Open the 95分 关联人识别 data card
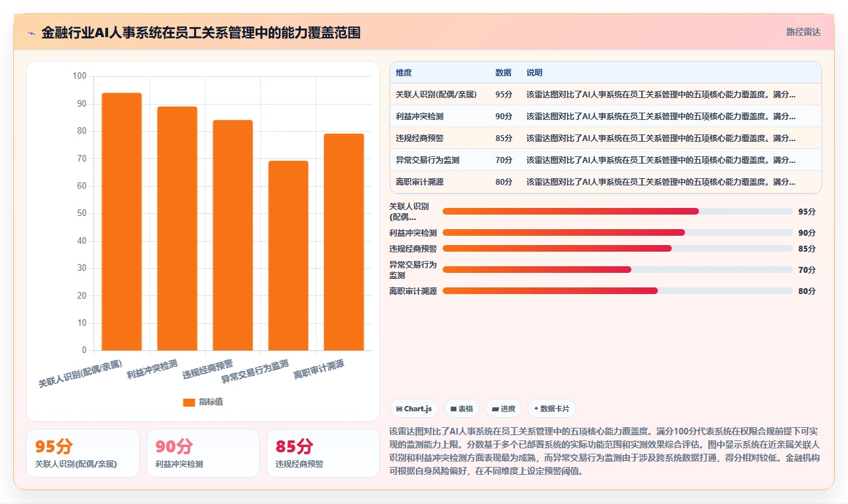This screenshot has width=848, height=504. [83, 453]
